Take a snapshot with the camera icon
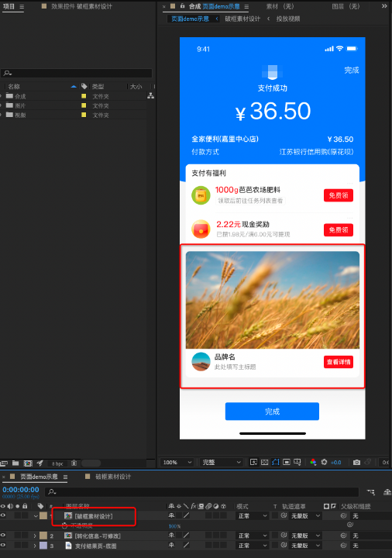392x558 pixels. click(x=356, y=462)
